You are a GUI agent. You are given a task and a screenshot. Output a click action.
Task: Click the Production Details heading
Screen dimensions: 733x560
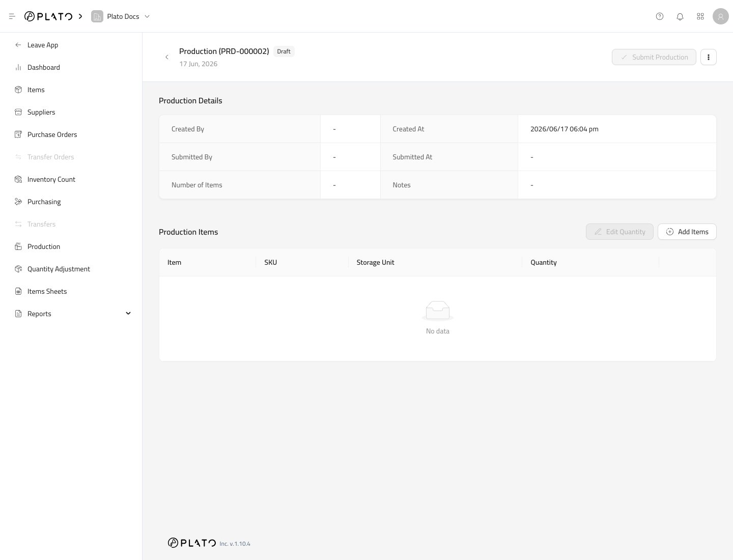pyautogui.click(x=190, y=100)
